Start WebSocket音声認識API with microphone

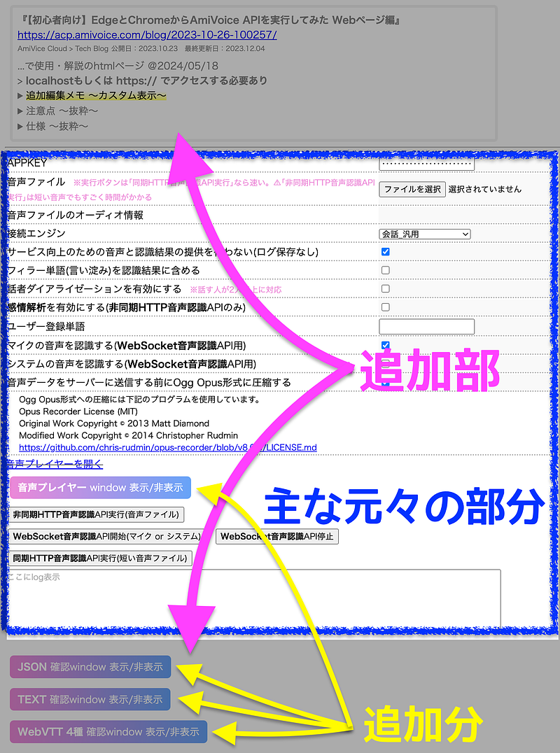(x=105, y=535)
